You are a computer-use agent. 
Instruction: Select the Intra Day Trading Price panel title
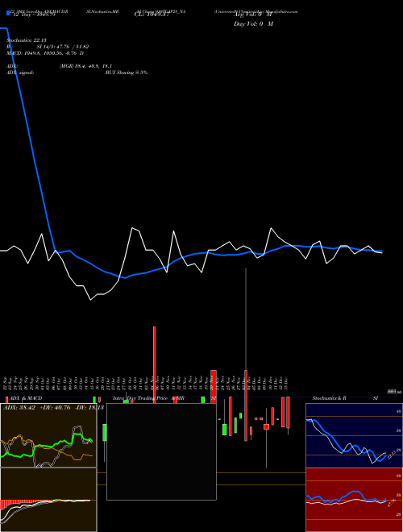[x=148, y=398]
